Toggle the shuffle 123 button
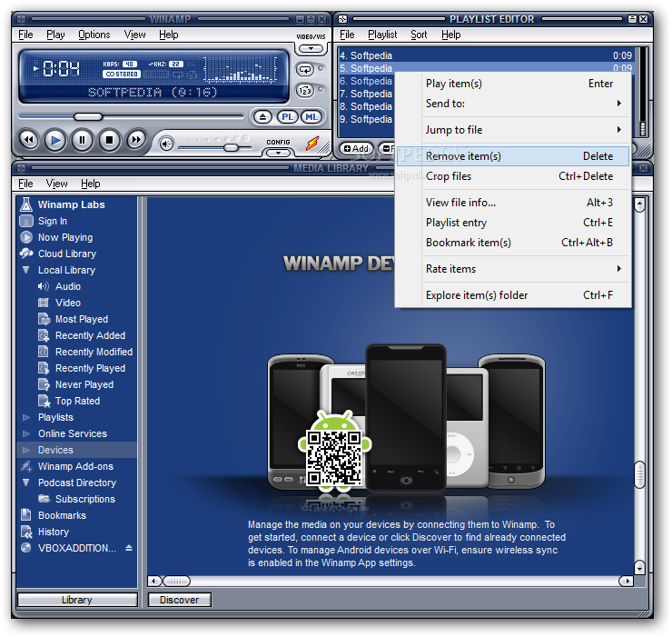 click(x=305, y=91)
